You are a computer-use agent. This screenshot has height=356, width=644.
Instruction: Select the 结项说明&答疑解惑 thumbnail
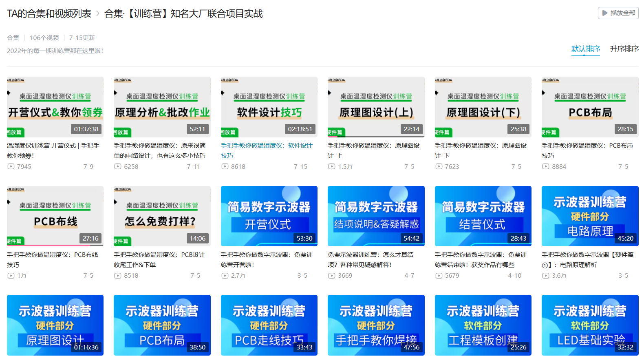(376, 216)
